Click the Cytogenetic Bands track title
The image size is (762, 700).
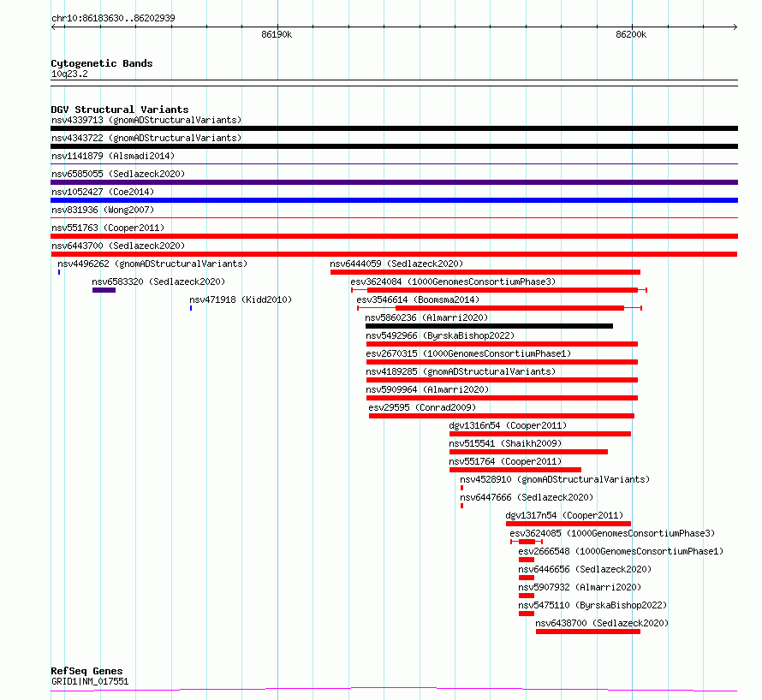click(x=102, y=63)
